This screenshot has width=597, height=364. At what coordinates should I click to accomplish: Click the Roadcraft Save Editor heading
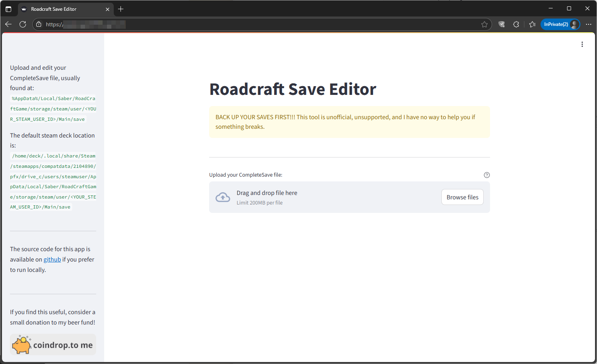tap(293, 89)
